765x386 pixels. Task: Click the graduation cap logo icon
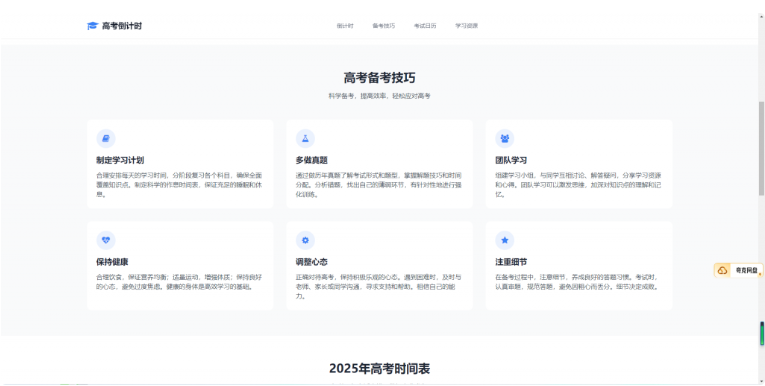(92, 26)
